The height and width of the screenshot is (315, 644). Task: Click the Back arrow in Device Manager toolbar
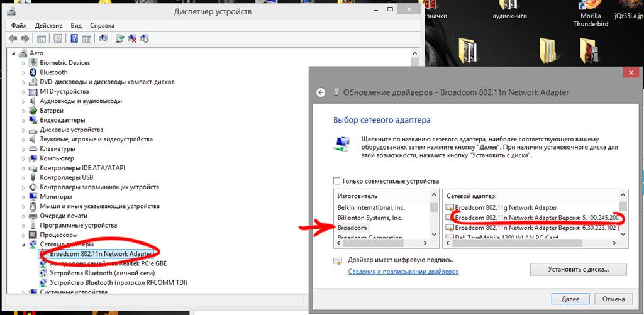pyautogui.click(x=13, y=38)
